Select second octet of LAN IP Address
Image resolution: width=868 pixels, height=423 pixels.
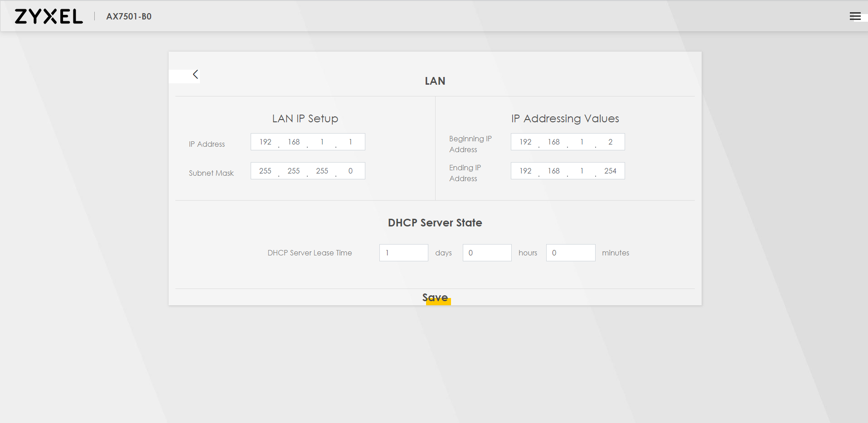pos(294,142)
